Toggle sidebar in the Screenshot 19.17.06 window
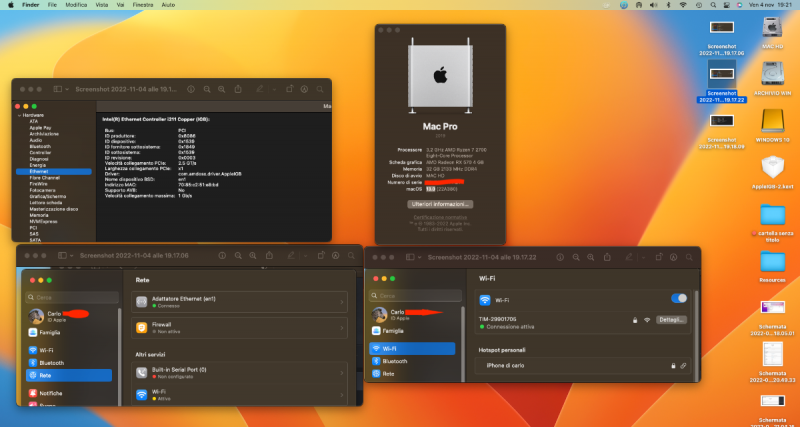800x427 pixels. point(62,255)
